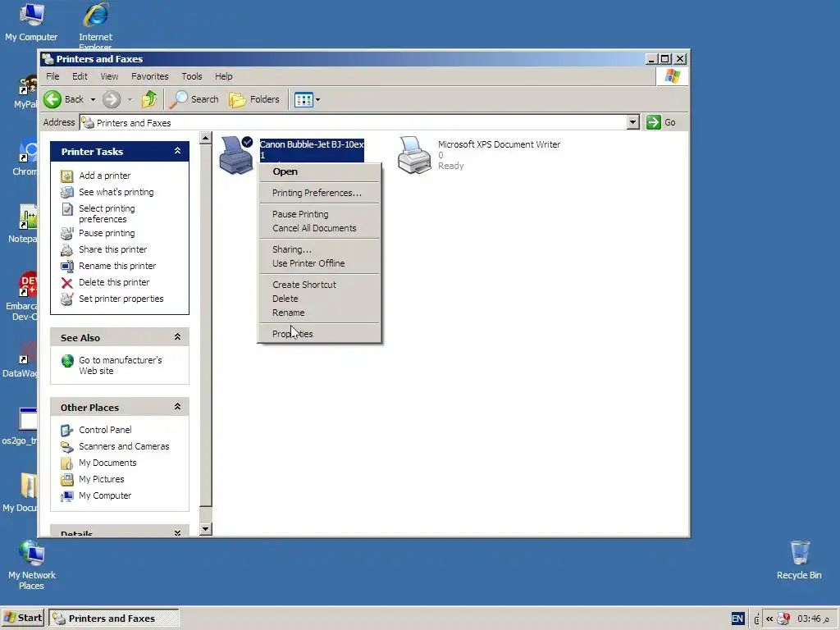
Task: Choose Open in the context menu
Action: pyautogui.click(x=319, y=171)
